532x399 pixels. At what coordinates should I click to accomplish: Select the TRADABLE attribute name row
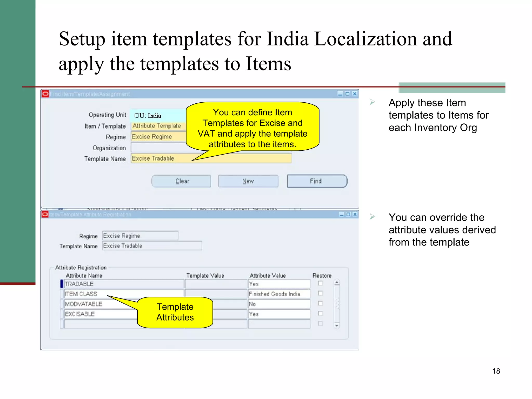point(124,284)
